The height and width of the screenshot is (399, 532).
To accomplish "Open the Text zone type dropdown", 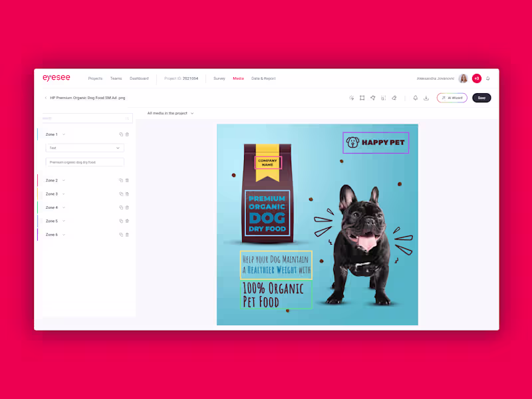I will point(85,148).
